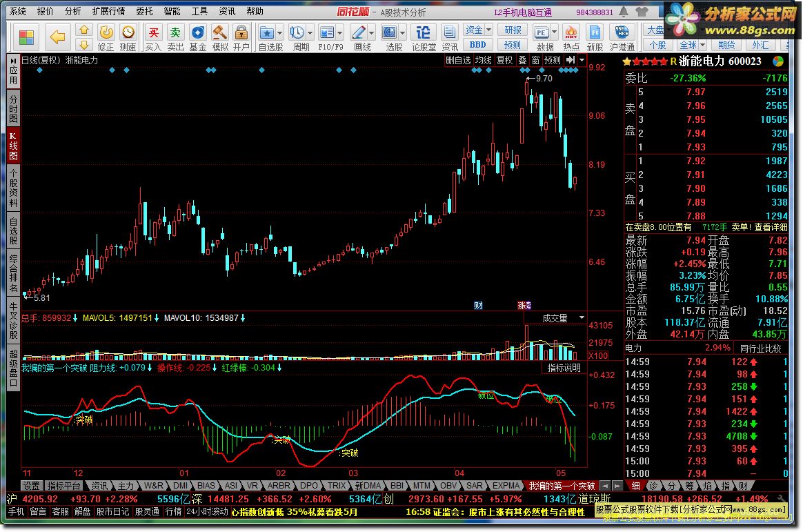The width and height of the screenshot is (803, 532).
Task: Toggle the chart jump-to-end arrow button
Action: coord(571,60)
